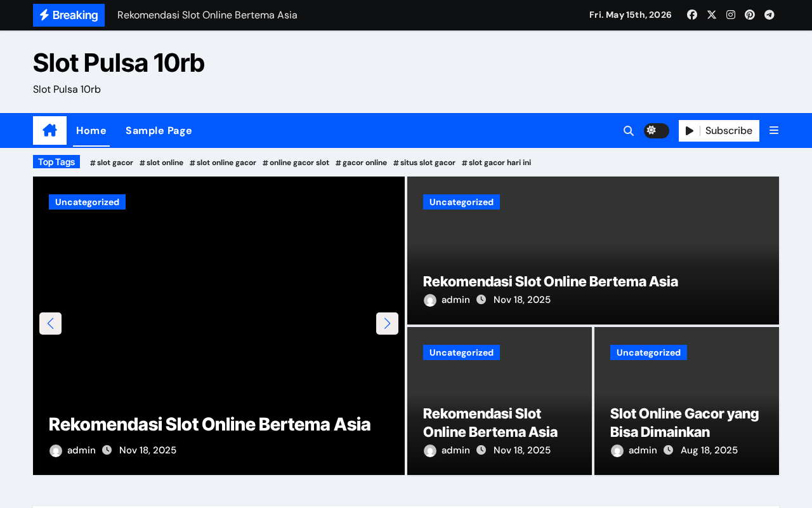
Task: Open the Telegram social icon
Action: pyautogui.click(x=769, y=15)
